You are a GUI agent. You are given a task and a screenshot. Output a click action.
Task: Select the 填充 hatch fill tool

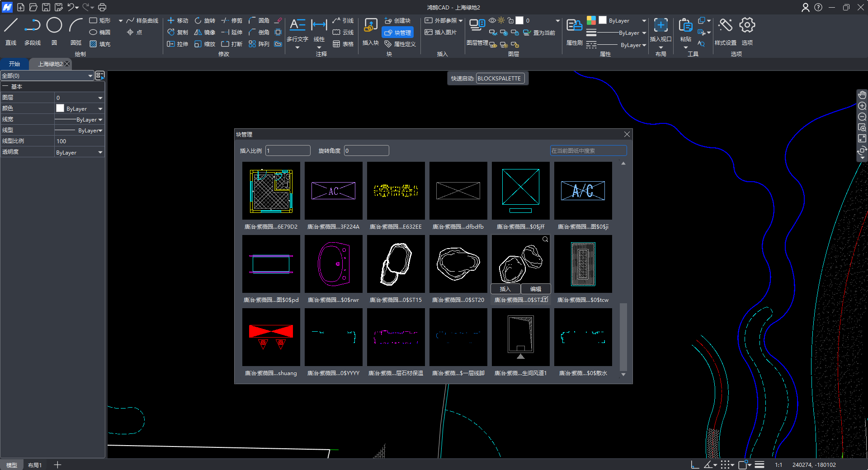tap(100, 44)
